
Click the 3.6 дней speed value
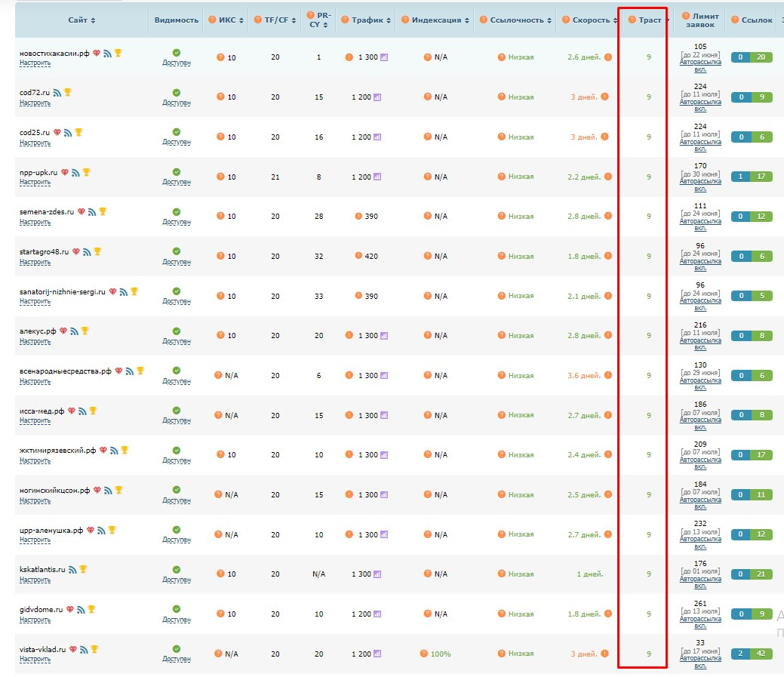pos(583,376)
